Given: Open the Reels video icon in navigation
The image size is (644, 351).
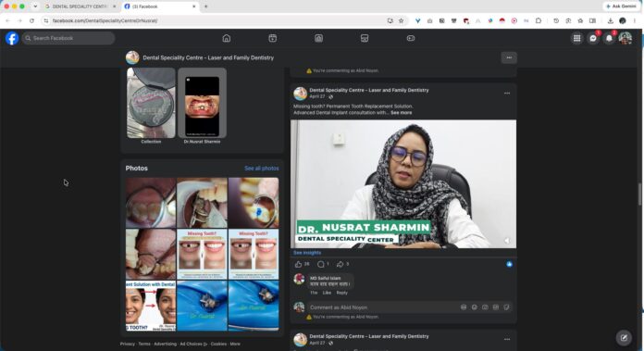Looking at the screenshot, I should click(272, 38).
